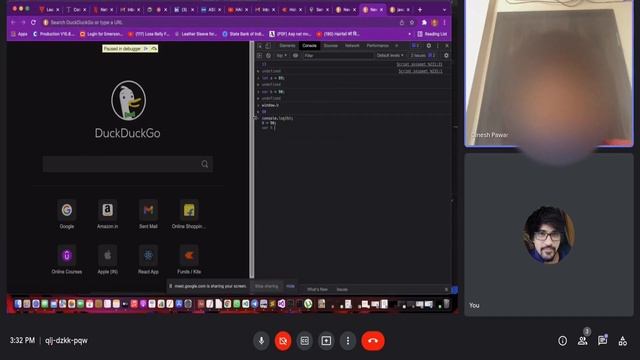Open the Online Shopping shortcut tile
640x360 pixels.
click(189, 214)
